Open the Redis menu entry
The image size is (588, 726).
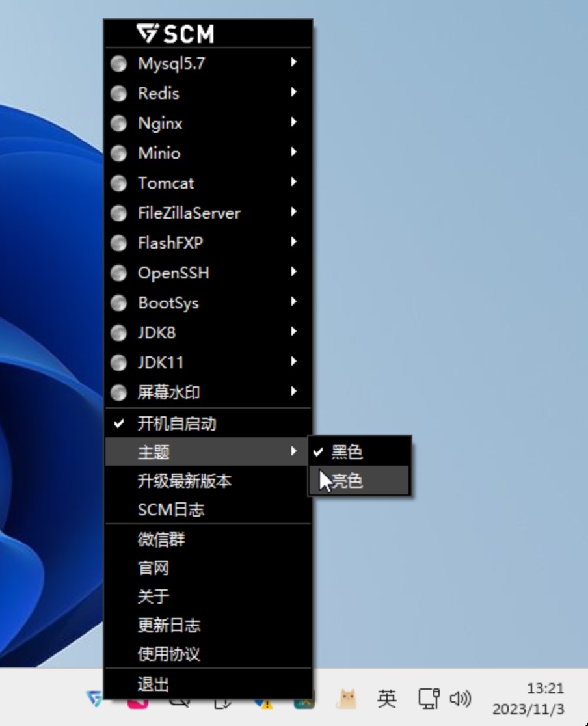click(208, 94)
